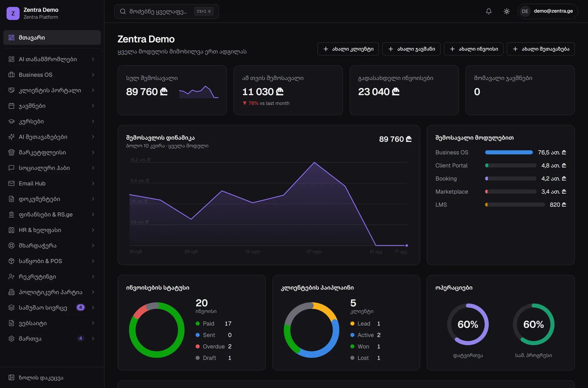Click the რეკრუტინგი user-plus icon
Image resolution: width=588 pixels, height=388 pixels.
[x=11, y=277]
